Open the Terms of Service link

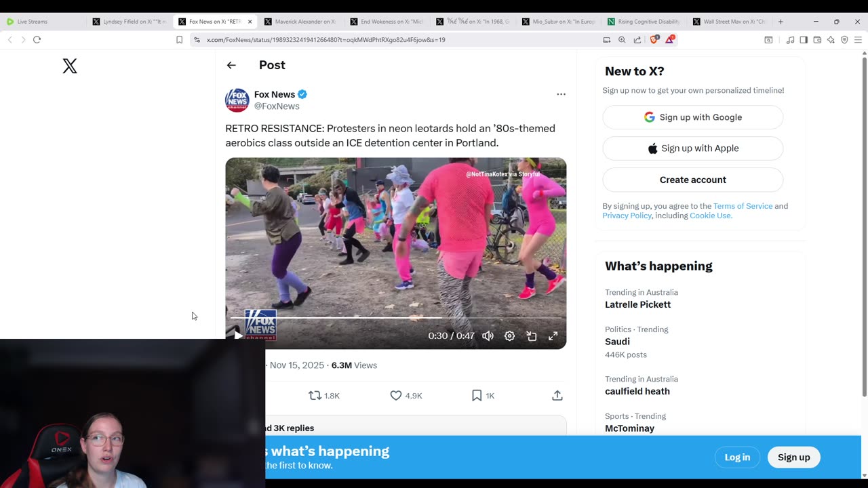point(743,206)
